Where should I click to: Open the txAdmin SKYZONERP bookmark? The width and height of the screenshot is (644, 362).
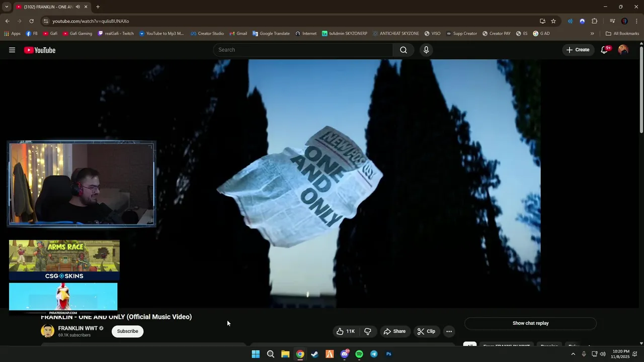pyautogui.click(x=345, y=34)
